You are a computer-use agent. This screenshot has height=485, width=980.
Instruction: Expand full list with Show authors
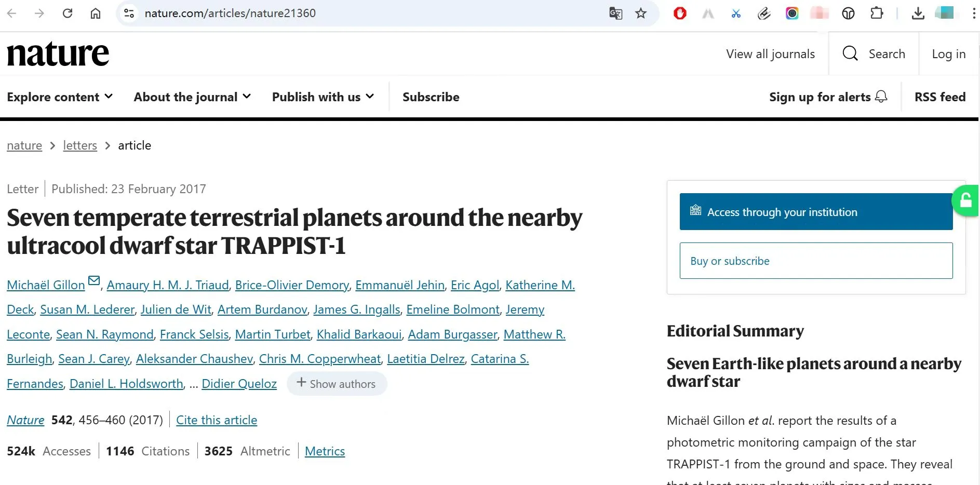pyautogui.click(x=337, y=384)
